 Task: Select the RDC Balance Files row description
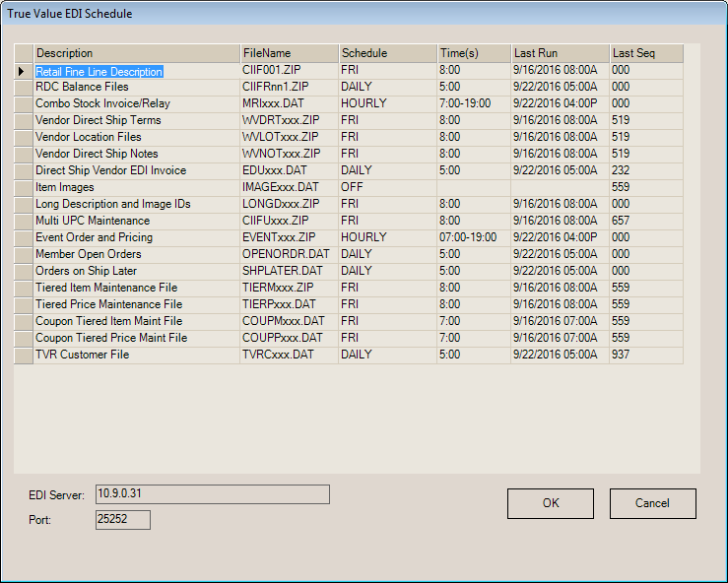pyautogui.click(x=137, y=88)
